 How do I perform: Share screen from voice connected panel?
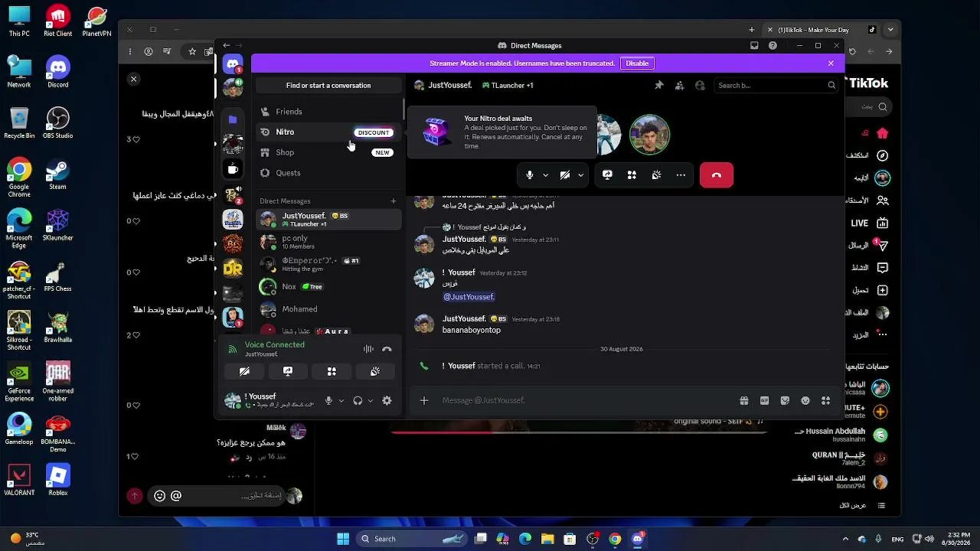[288, 371]
